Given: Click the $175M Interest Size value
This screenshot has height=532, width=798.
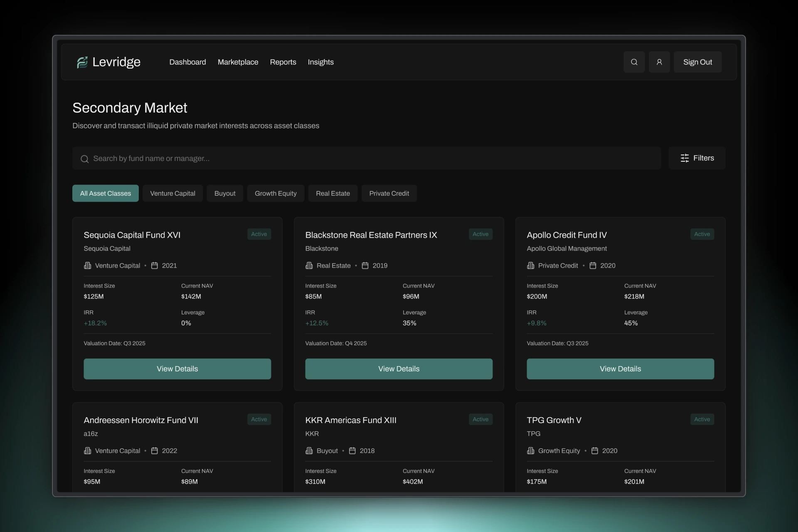Looking at the screenshot, I should 537,481.
